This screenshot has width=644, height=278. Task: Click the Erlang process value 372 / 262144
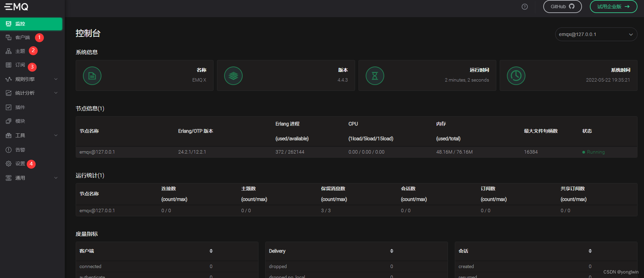[290, 152]
